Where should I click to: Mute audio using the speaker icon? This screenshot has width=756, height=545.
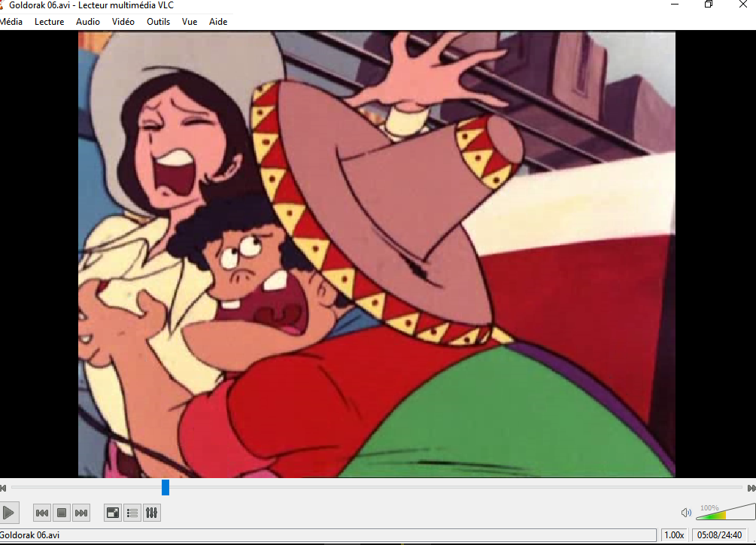click(686, 513)
